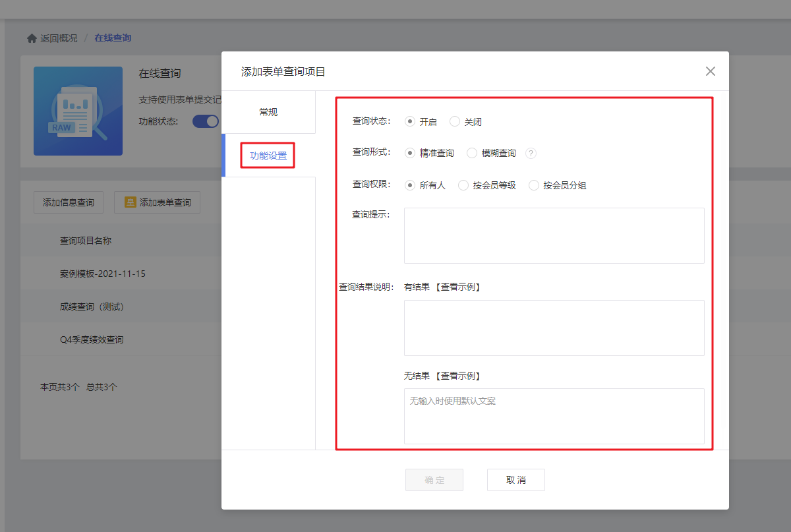The width and height of the screenshot is (791, 532).
Task: Switch to the 常规 tab
Action: (268, 112)
